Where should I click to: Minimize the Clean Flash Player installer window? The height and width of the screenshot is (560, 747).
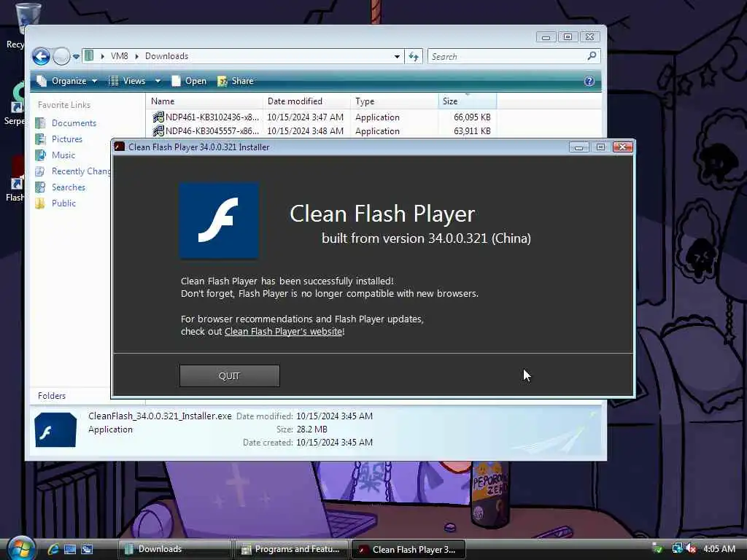(x=578, y=147)
